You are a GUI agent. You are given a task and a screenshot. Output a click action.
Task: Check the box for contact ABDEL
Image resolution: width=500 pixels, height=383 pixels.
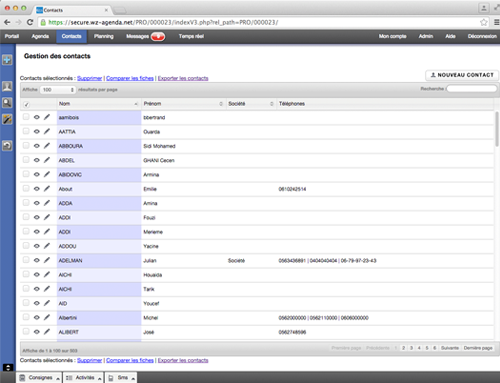[26, 160]
